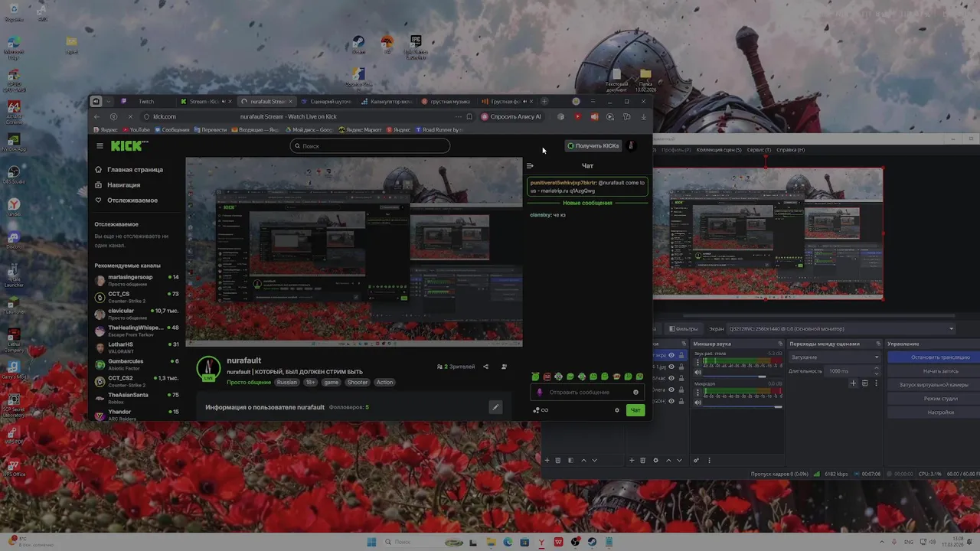Open OBS audio mixer advanced properties
Screen dimensions: 980x551
pos(696,461)
